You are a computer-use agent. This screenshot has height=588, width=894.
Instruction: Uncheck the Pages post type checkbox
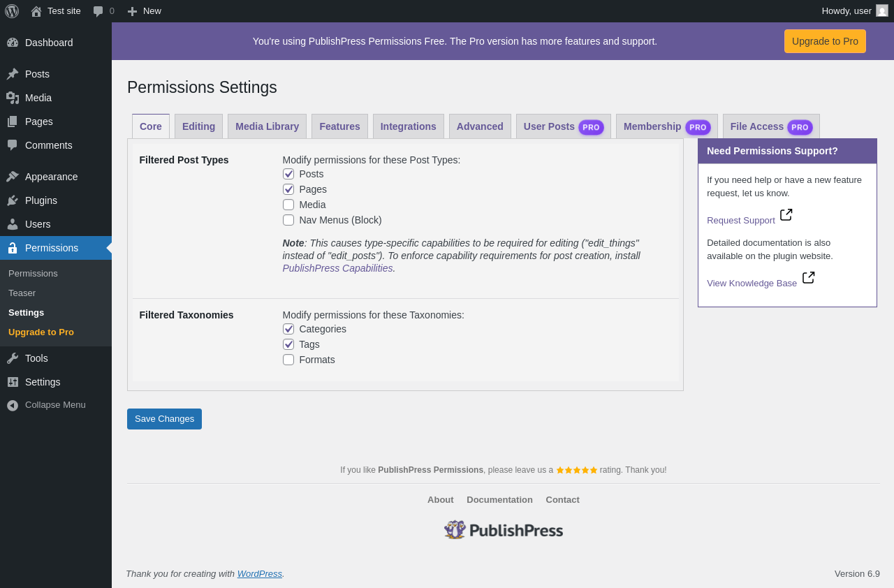tap(288, 189)
